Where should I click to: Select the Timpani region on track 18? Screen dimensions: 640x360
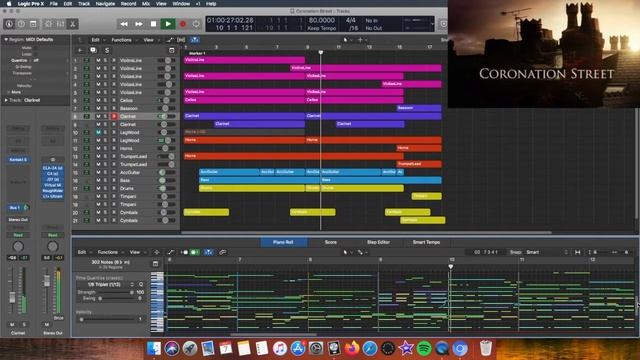(x=427, y=196)
